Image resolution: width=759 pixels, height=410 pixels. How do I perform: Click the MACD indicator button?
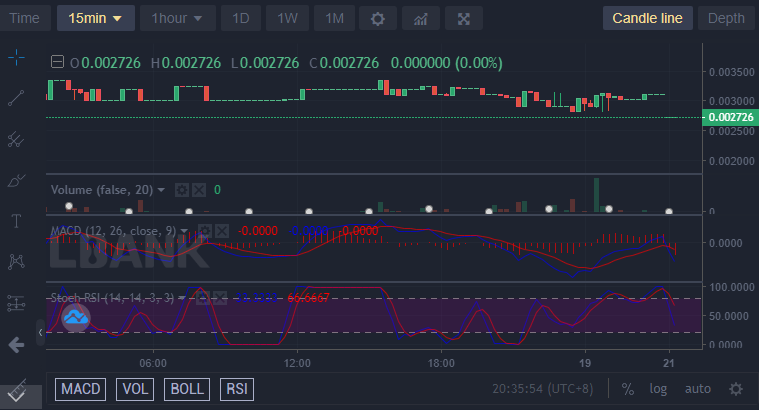pos(82,388)
